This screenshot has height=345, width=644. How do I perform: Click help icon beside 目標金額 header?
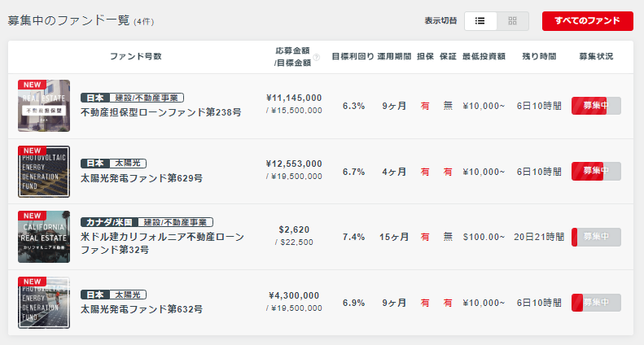click(x=316, y=57)
